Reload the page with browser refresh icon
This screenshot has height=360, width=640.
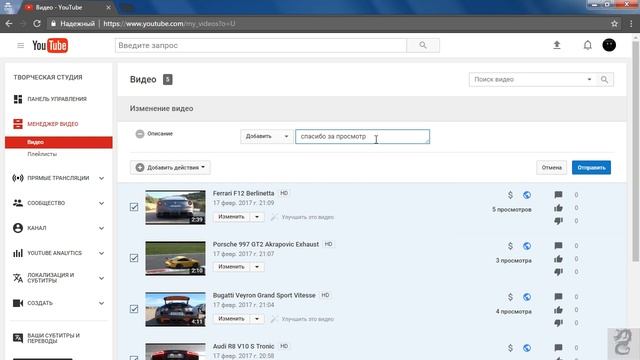[37, 24]
